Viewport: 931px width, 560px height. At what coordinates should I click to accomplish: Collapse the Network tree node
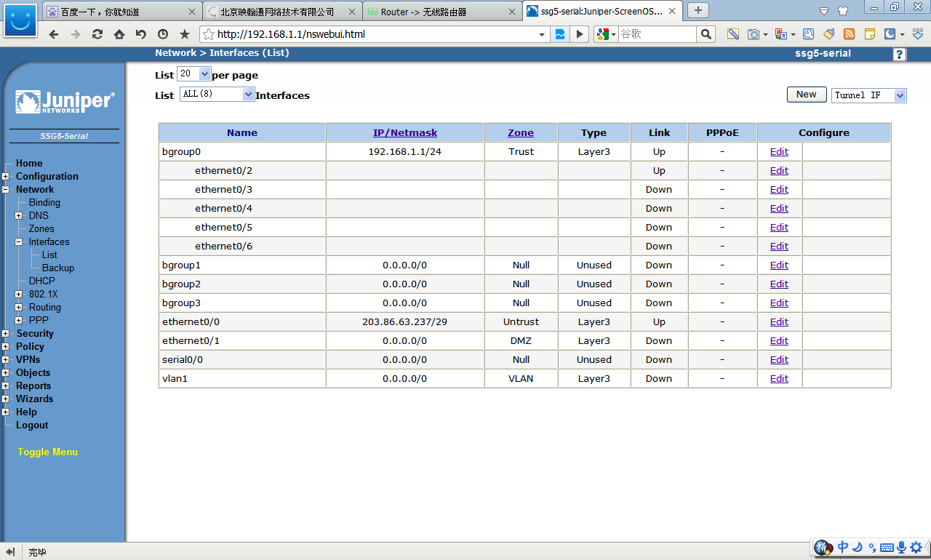click(x=6, y=190)
